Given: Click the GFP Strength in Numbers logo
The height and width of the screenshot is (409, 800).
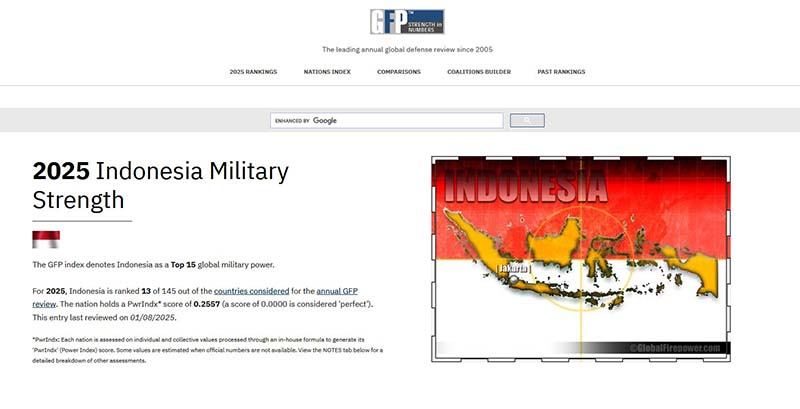Looking at the screenshot, I should point(407,22).
